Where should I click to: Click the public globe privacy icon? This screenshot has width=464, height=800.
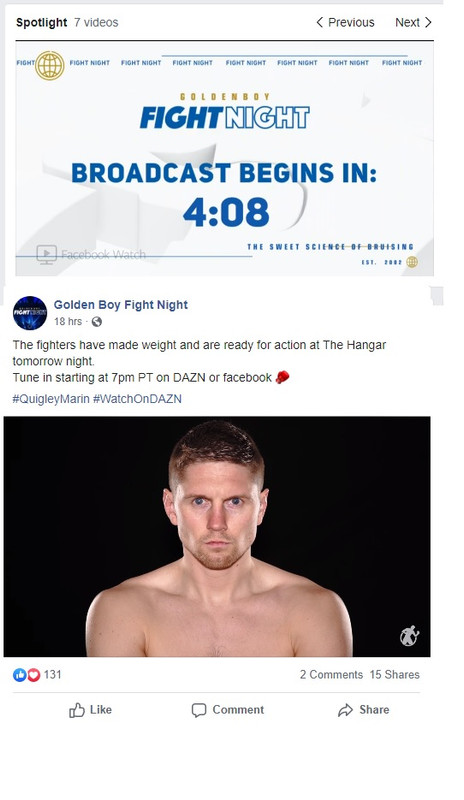tap(96, 321)
